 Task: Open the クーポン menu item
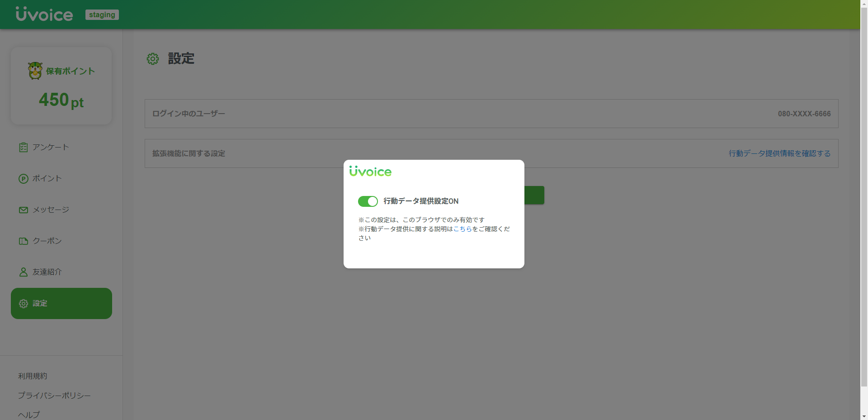61,241
